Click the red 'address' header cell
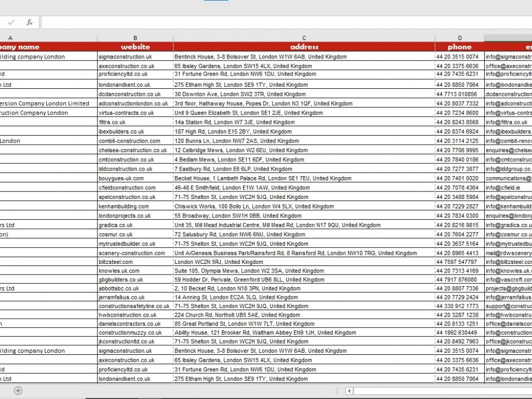The height and width of the screenshot is (399, 532). click(x=304, y=47)
